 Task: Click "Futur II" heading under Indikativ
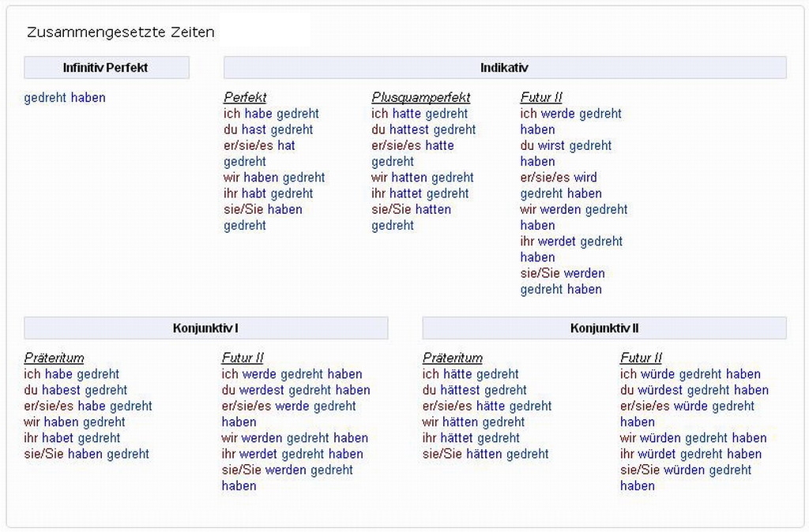541,98
